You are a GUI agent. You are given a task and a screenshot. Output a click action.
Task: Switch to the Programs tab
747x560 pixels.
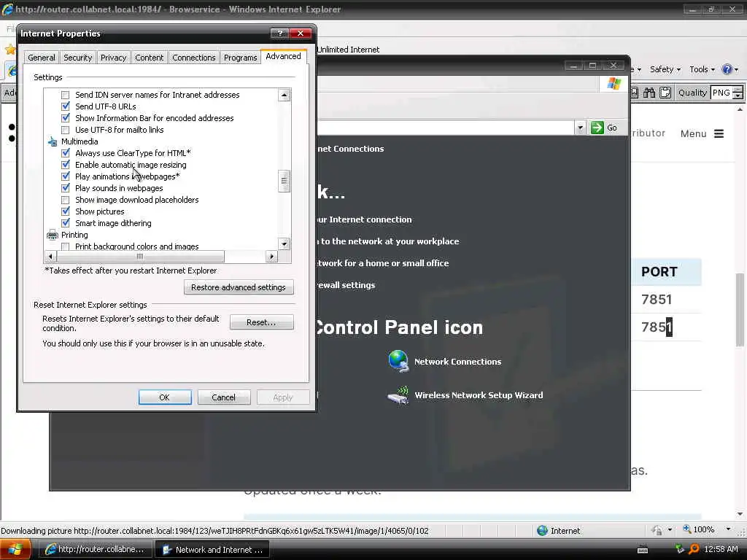[x=241, y=58]
